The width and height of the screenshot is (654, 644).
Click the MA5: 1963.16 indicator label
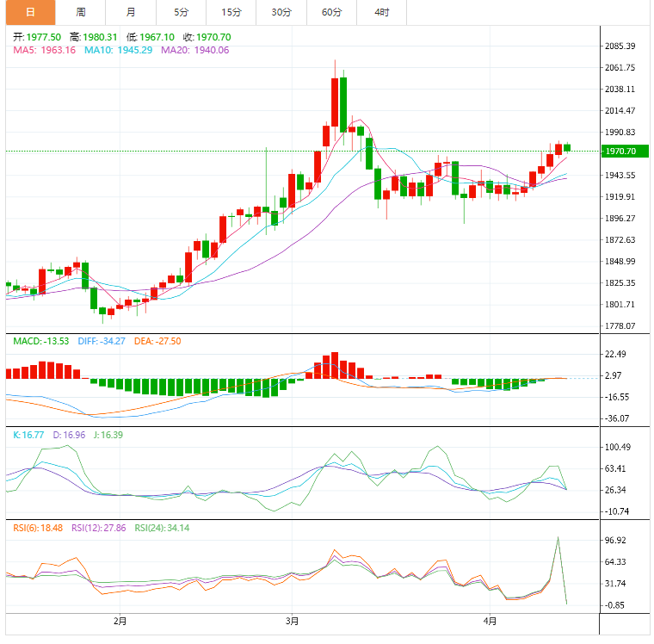point(44,50)
